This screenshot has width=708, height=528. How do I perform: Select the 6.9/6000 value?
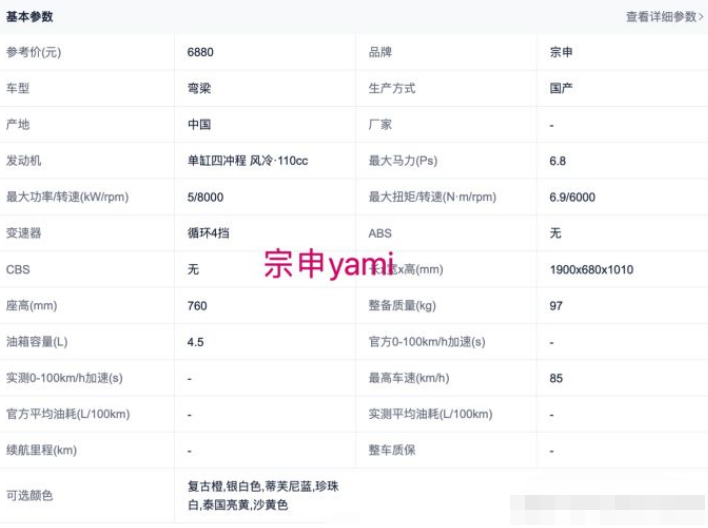point(572,197)
